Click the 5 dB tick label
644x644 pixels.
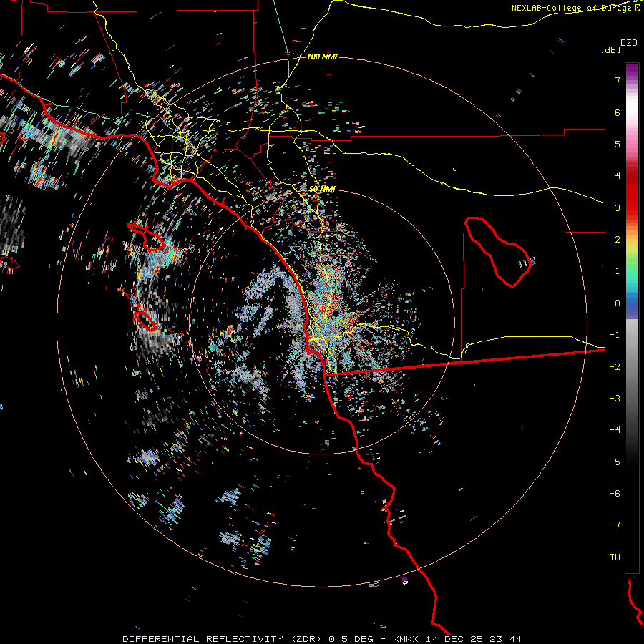click(x=618, y=144)
